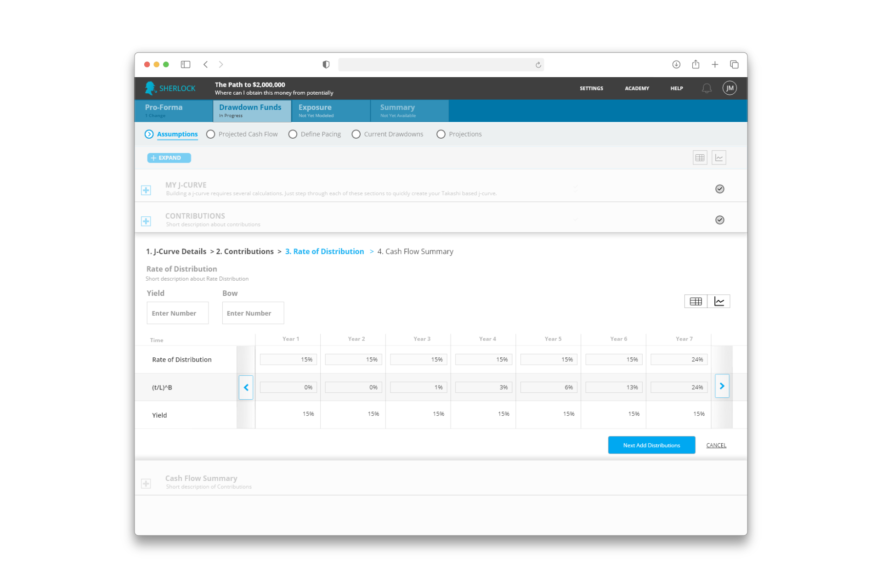The height and width of the screenshot is (588, 882).
Task: Click the browser share icon
Action: [x=695, y=64]
